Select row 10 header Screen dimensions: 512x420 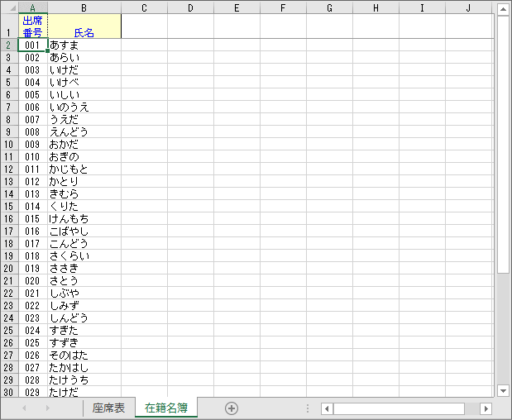tap(8, 144)
